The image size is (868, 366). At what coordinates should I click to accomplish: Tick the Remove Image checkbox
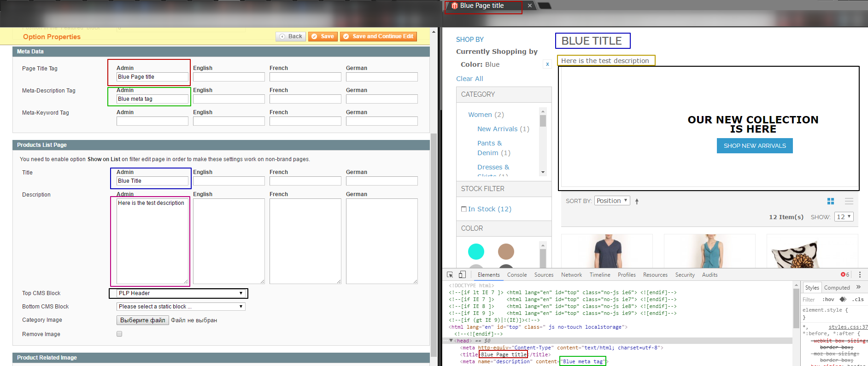(119, 334)
